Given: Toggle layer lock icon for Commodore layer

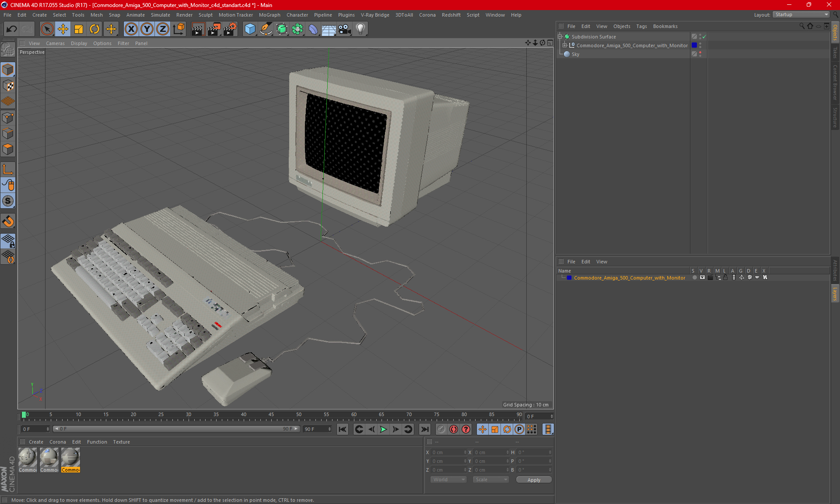Looking at the screenshot, I should click(x=725, y=277).
